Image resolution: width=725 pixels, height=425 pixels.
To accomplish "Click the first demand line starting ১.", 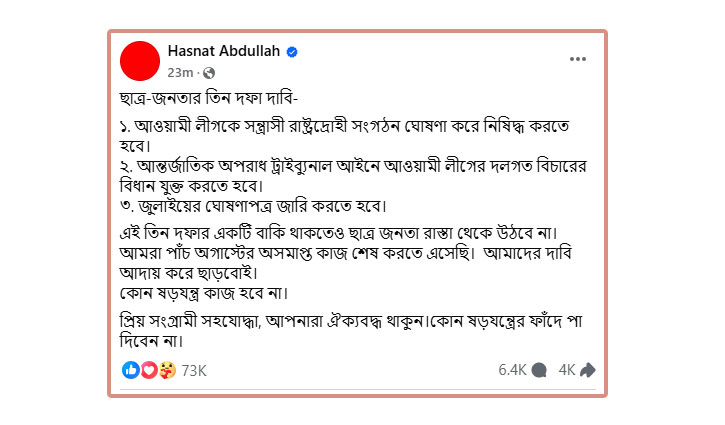I will pos(344,136).
